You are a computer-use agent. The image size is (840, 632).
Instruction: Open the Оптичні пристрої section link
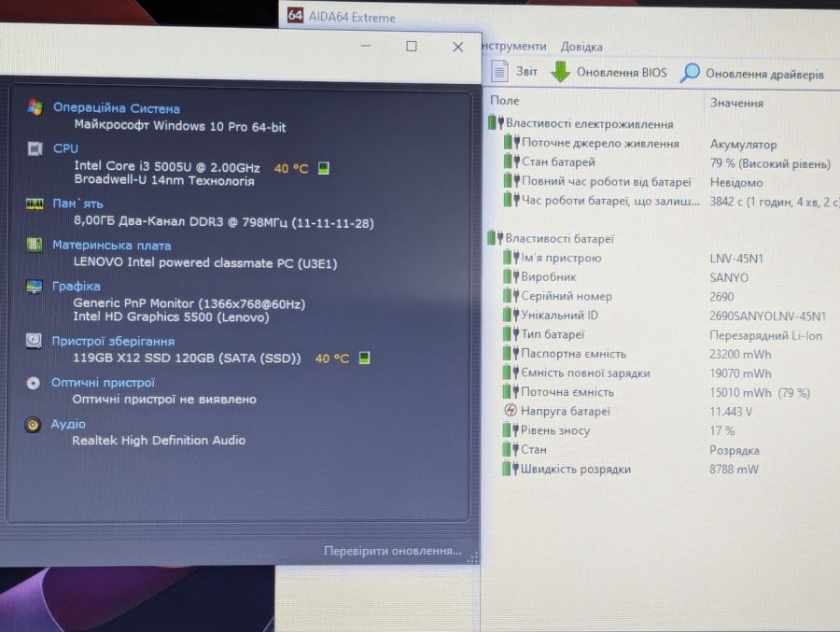pyautogui.click(x=103, y=382)
